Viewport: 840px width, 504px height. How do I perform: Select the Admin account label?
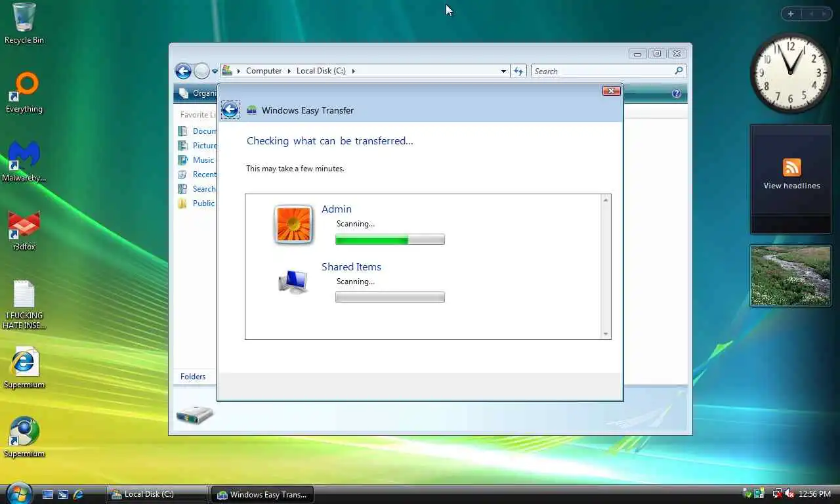[x=337, y=209]
